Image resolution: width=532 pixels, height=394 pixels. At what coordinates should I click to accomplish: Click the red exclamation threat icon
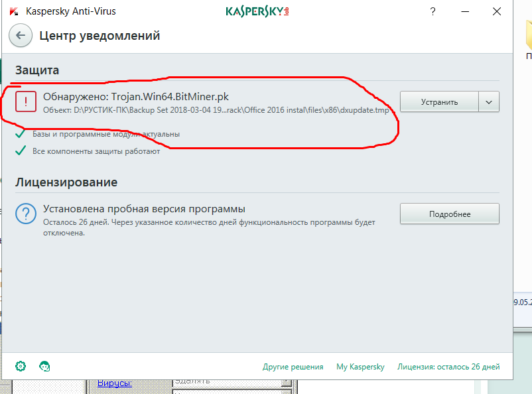tap(26, 101)
